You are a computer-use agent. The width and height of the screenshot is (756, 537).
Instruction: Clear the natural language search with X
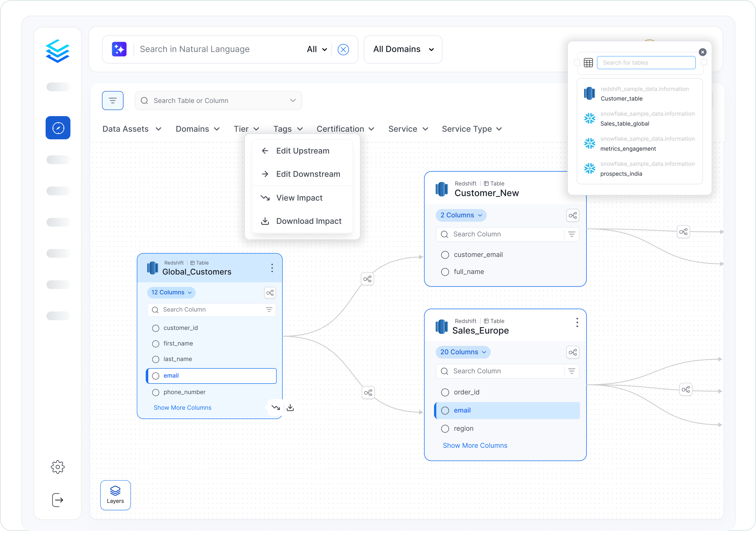343,50
